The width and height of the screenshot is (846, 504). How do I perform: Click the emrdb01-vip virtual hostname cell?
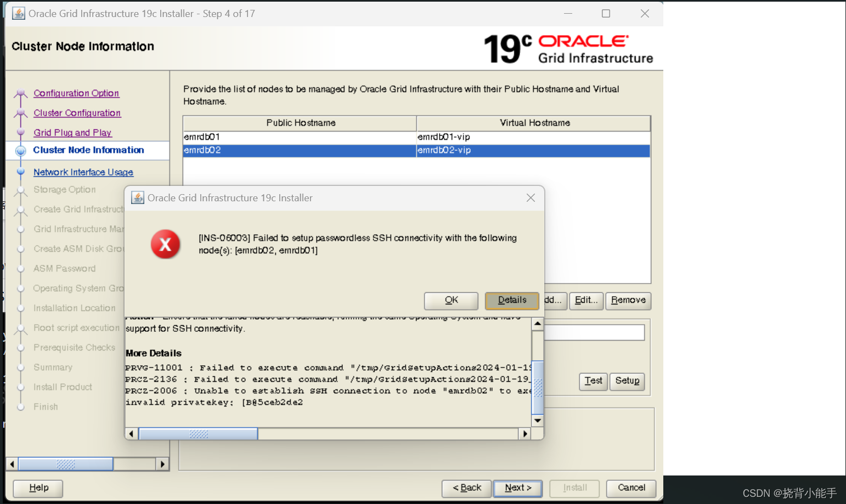point(533,137)
